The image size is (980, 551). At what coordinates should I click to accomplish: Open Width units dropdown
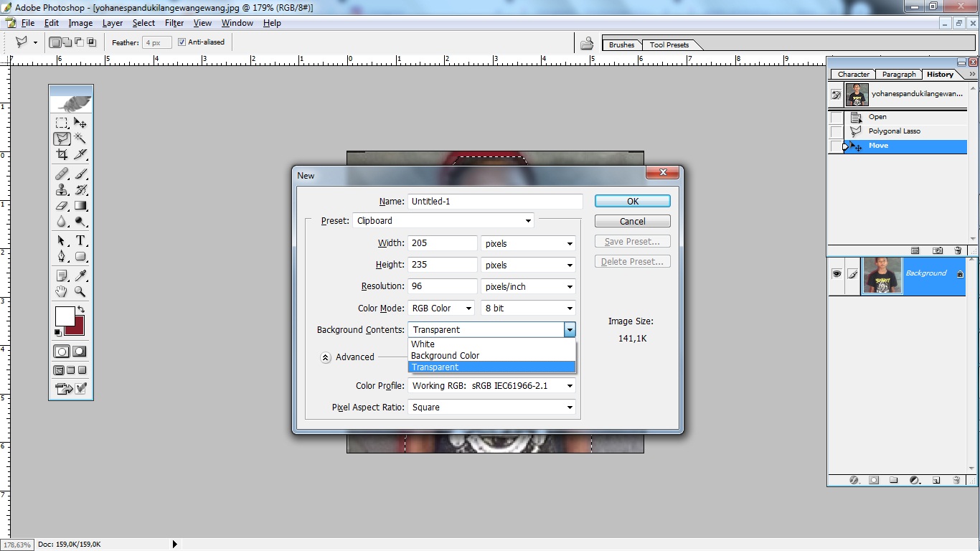pos(528,244)
